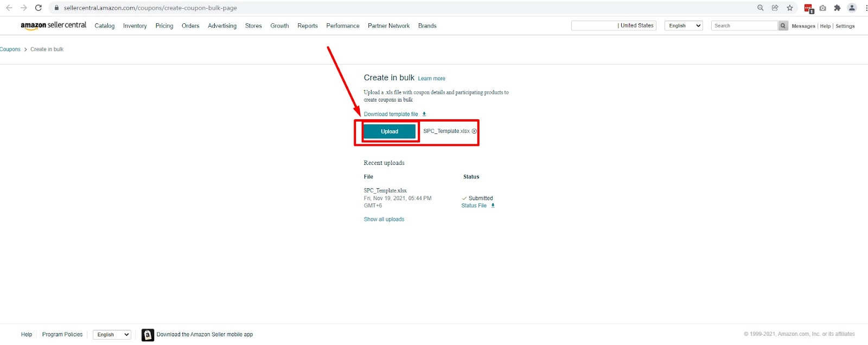Open the Program Policies footer link
Viewport: 868px width, 345px height.
62,335
